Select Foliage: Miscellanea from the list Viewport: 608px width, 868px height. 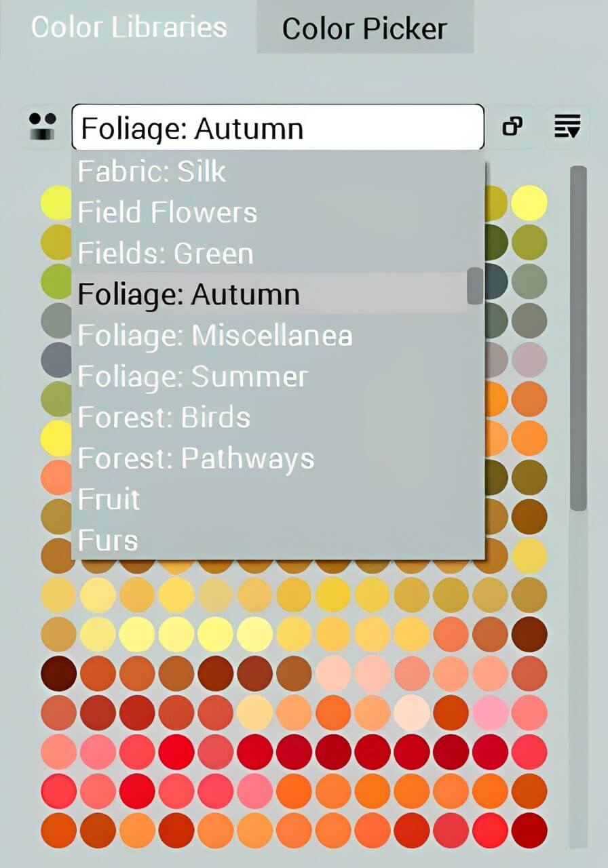click(215, 335)
